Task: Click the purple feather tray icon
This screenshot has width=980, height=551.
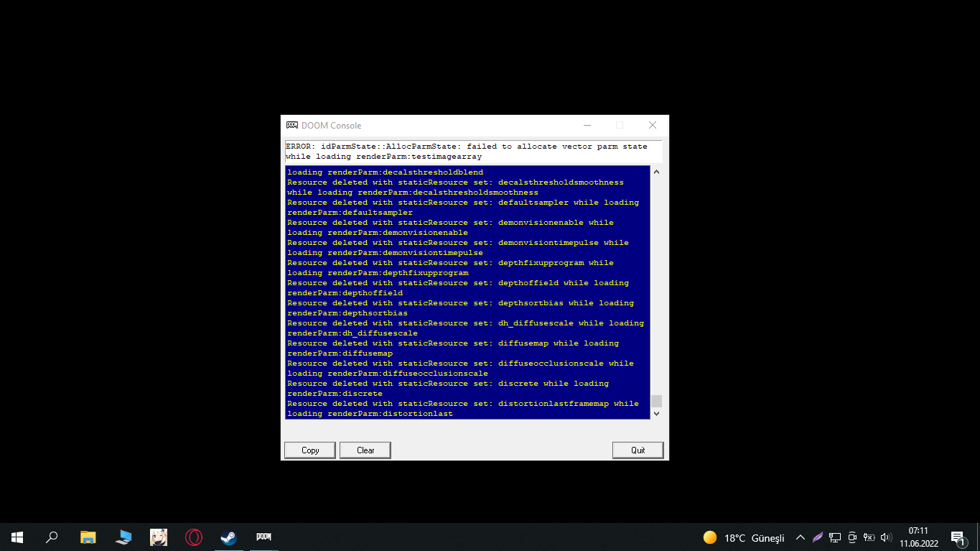Action: (818, 537)
